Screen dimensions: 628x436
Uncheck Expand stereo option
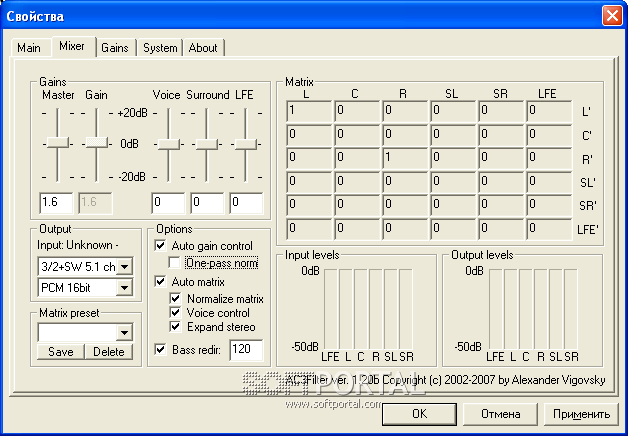pos(175,326)
